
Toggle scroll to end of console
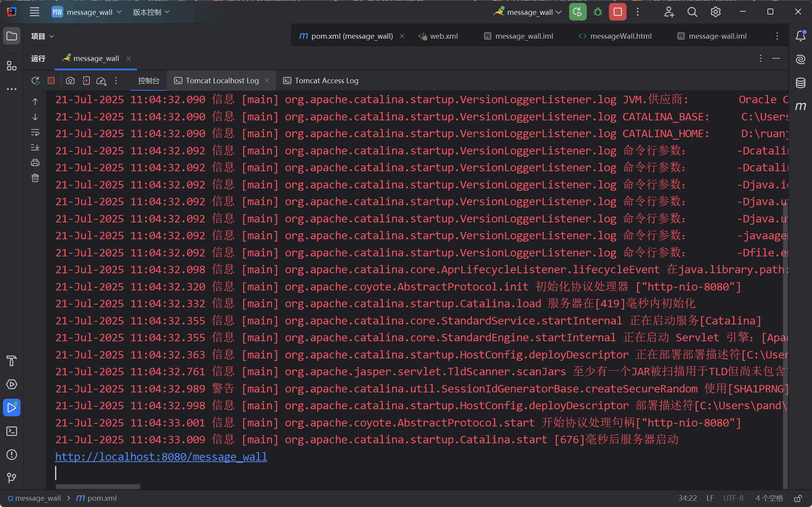[x=35, y=148]
